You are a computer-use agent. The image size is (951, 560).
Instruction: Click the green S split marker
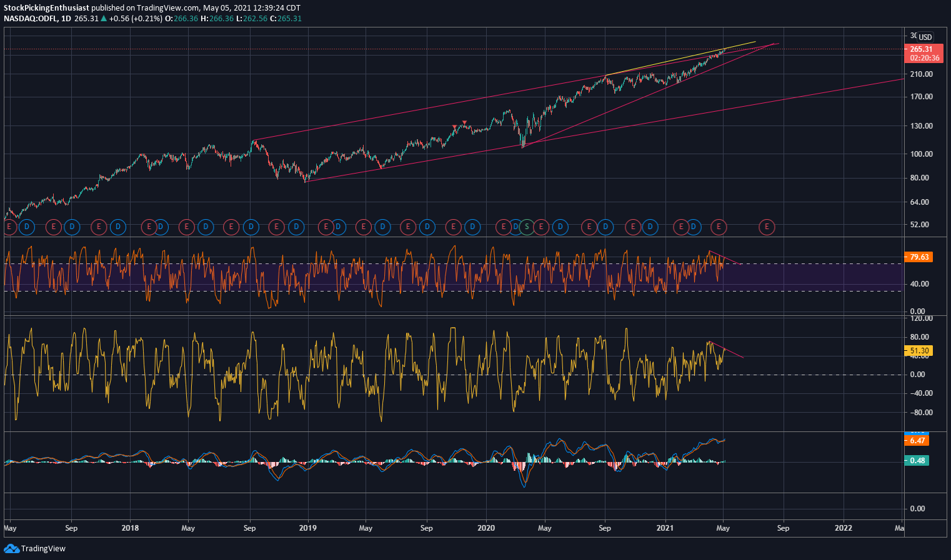(x=527, y=227)
